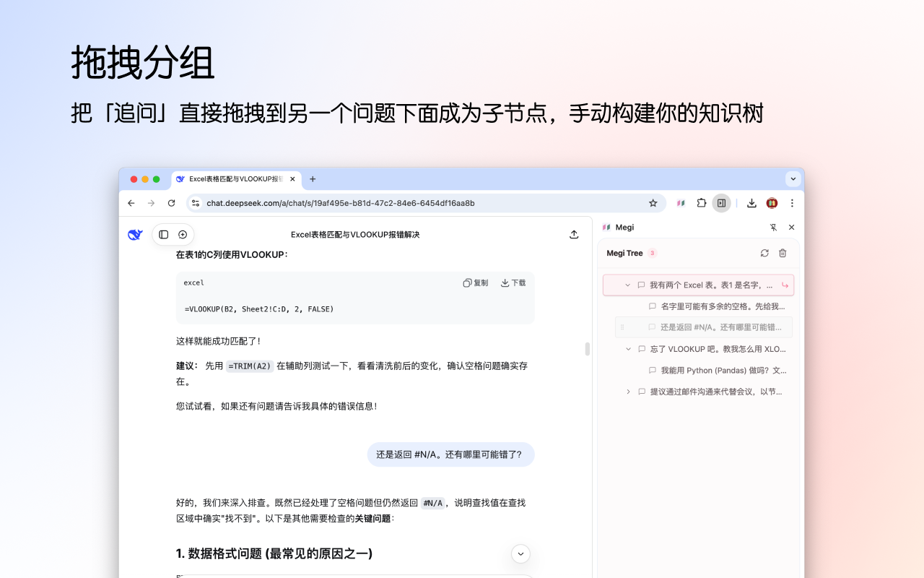Screen dimensions: 924x578
Task: Start a new chat with the plus icon
Action: click(182, 234)
